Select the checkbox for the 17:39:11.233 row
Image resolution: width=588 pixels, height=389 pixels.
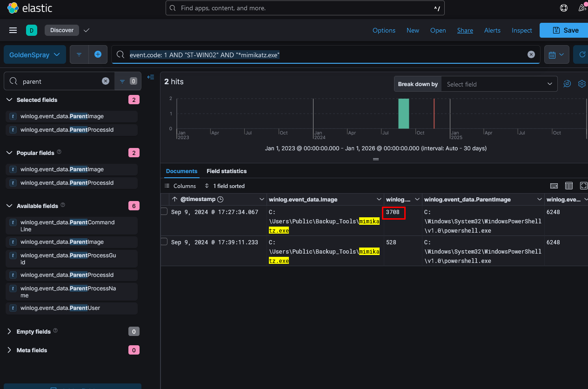(x=164, y=241)
